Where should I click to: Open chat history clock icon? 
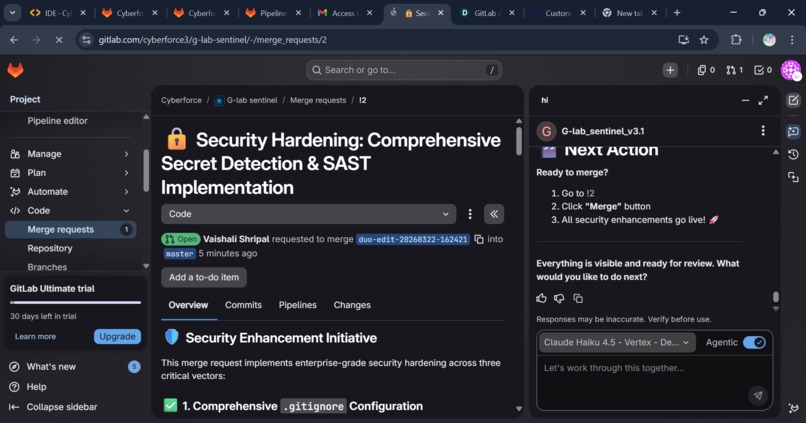pyautogui.click(x=793, y=155)
